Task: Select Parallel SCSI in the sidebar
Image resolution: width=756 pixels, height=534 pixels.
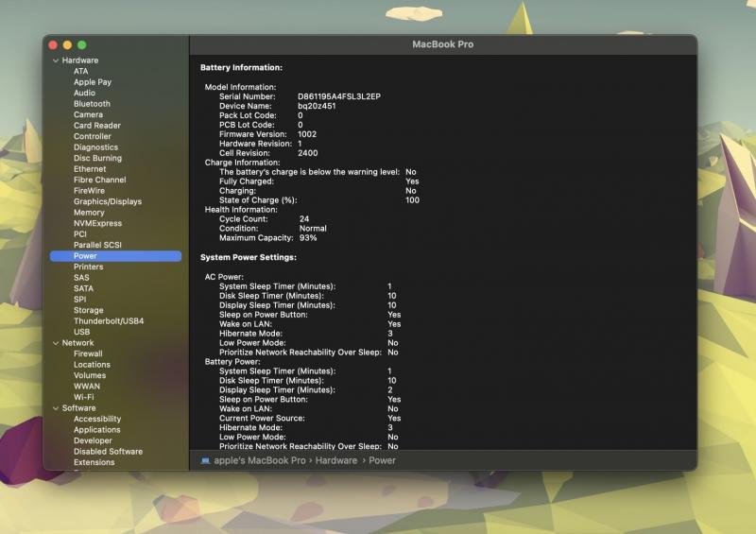Action: (x=98, y=245)
